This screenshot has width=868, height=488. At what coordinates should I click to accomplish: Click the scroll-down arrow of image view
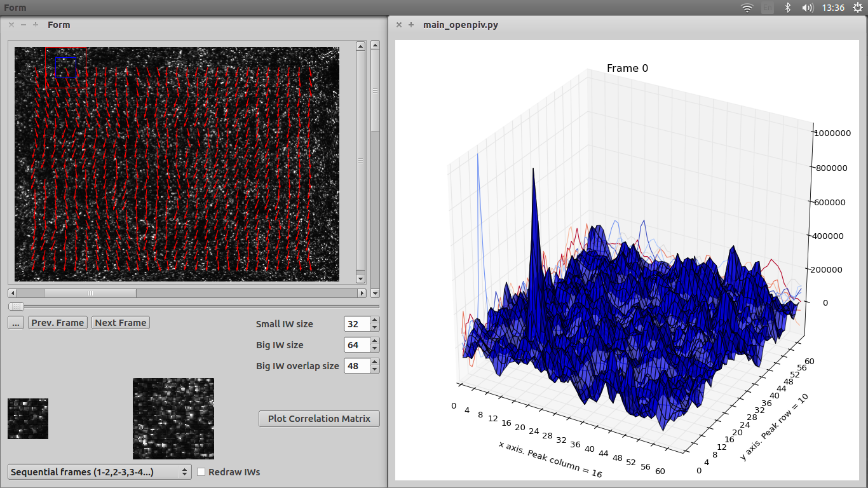[x=361, y=278]
